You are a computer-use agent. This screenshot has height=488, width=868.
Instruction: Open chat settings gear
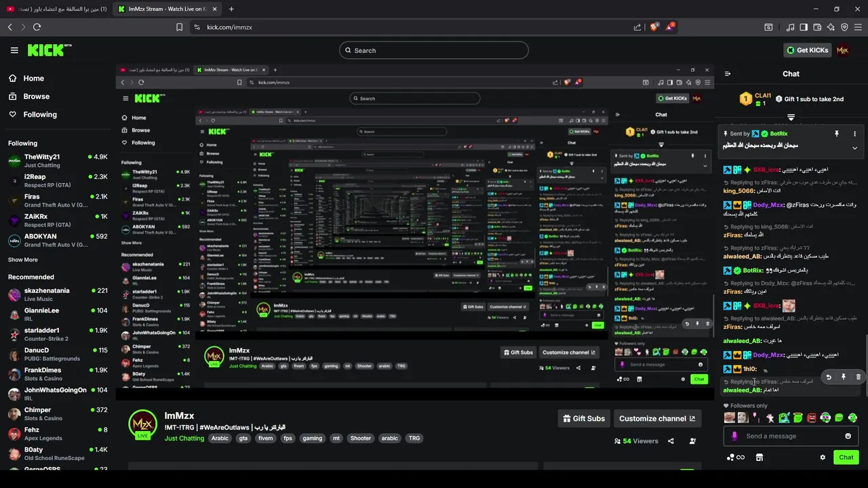823,457
